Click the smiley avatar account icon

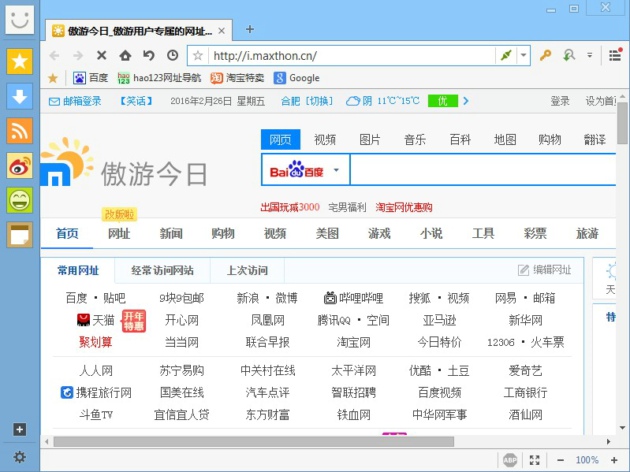click(x=19, y=19)
